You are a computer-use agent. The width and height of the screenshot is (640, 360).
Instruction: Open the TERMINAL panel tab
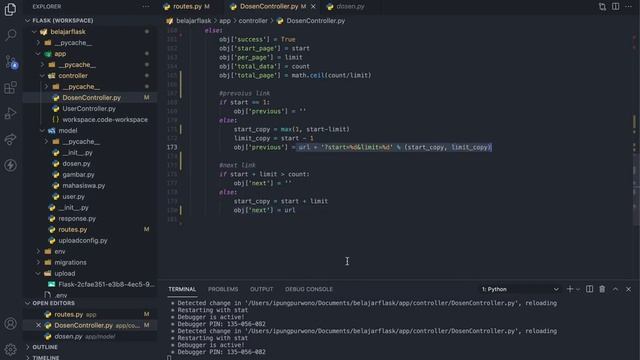[x=182, y=289]
